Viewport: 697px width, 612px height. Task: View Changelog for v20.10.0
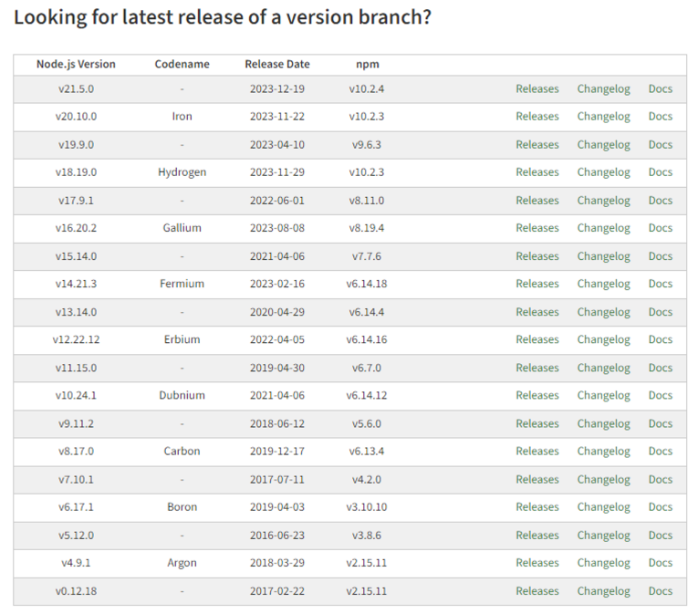coord(604,117)
